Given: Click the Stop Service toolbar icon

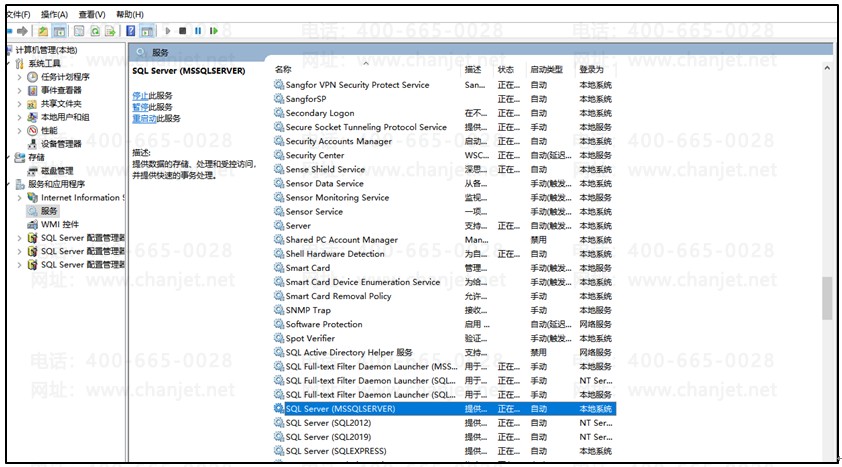Looking at the screenshot, I should click(x=183, y=31).
